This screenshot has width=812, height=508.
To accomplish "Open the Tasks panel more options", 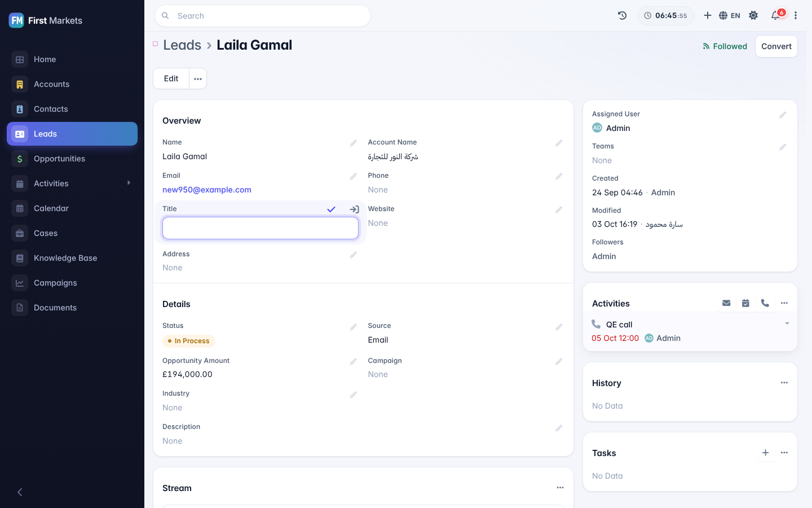I will tap(784, 453).
